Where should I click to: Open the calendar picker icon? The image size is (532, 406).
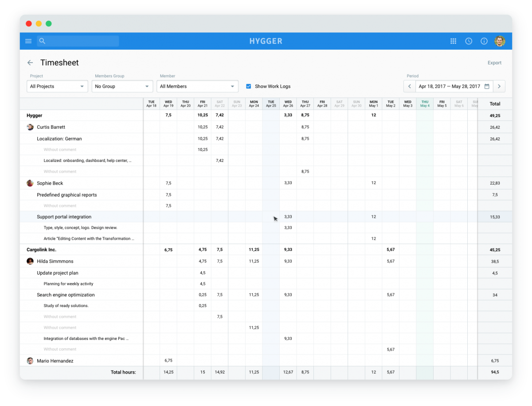(x=487, y=87)
